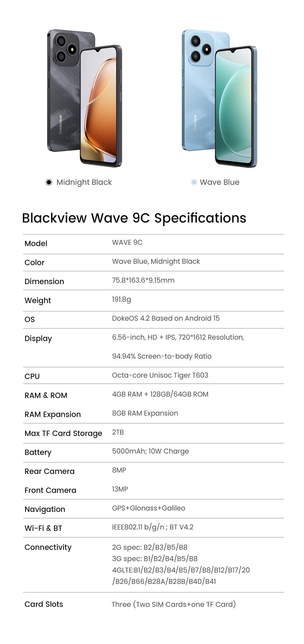Click the "Wave Blue" color label
Image resolution: width=304 pixels, height=644 pixels.
pos(220,182)
